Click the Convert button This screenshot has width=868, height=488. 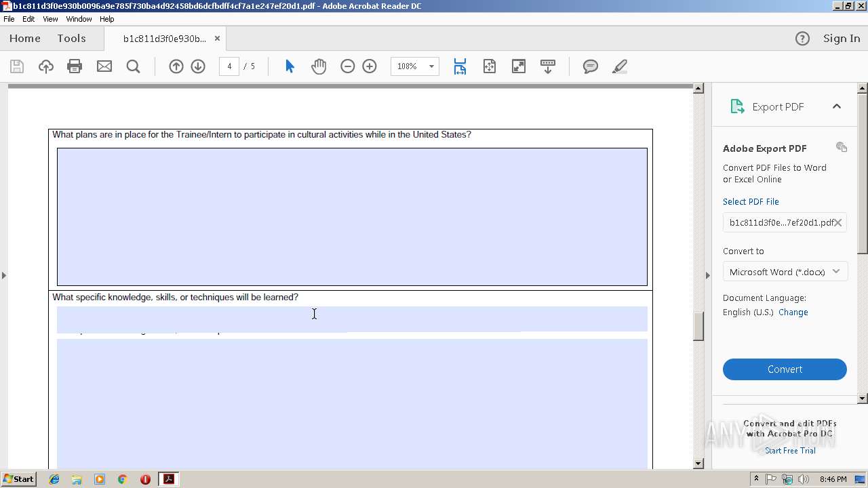coord(785,369)
